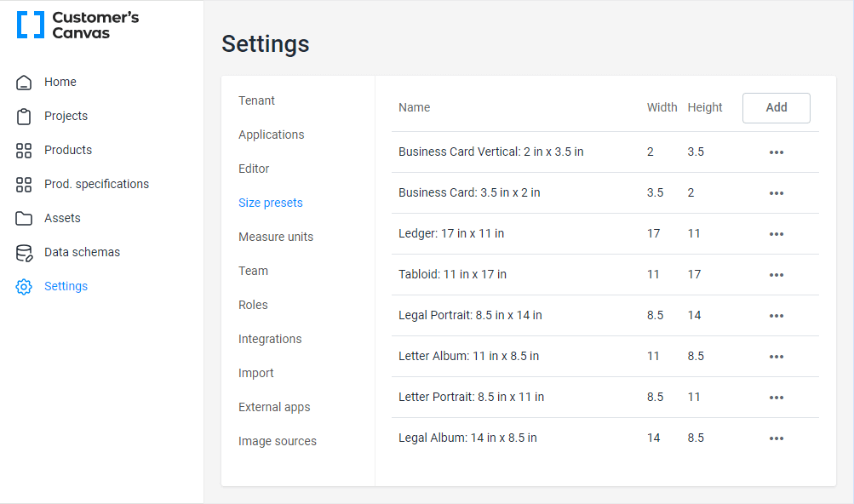Click the Data schemas database icon

pos(24,253)
